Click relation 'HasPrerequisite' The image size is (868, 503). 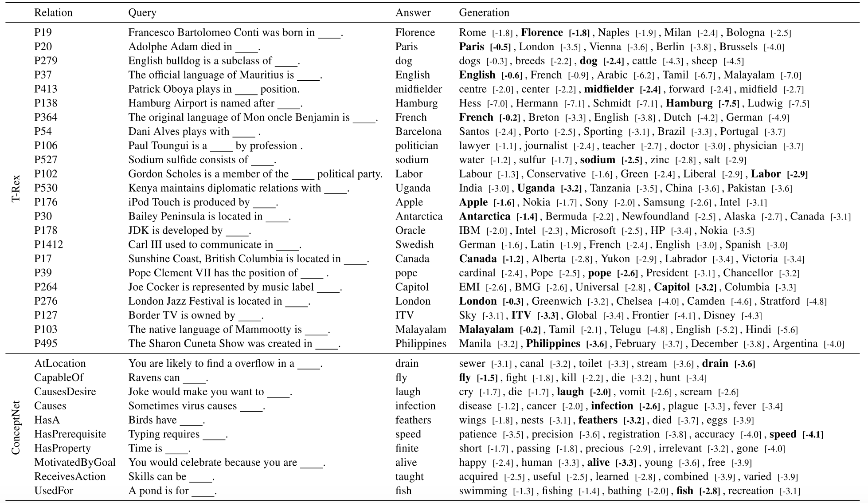70,434
